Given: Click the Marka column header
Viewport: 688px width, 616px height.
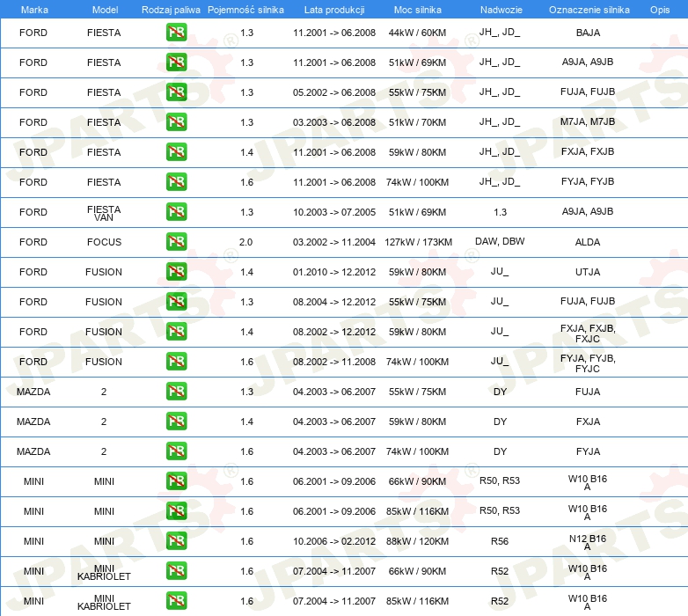Looking at the screenshot, I should (34, 10).
